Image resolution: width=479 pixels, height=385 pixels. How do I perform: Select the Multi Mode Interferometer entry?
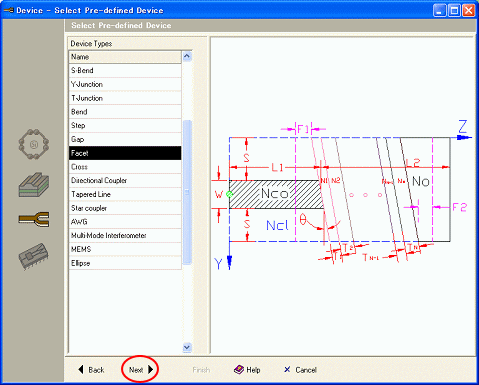[x=125, y=235]
